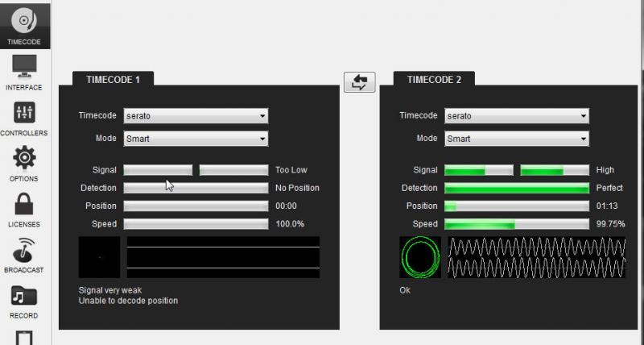Click the 'Unable to decode position' message
This screenshot has width=644, height=345.
point(128,301)
